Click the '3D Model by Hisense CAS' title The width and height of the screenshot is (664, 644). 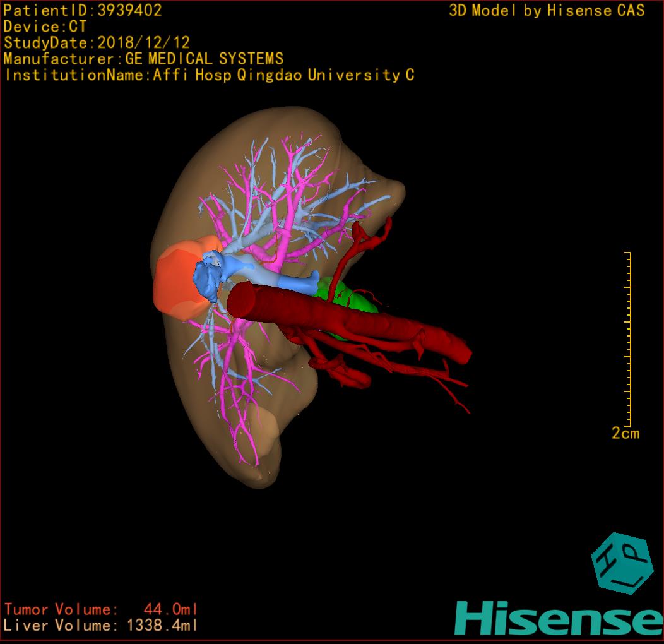546,10
